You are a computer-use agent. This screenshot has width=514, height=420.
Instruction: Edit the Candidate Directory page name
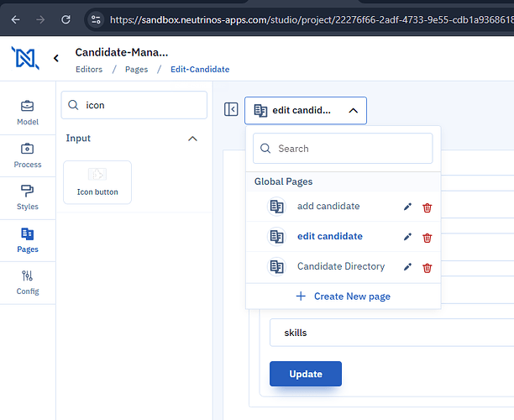(407, 267)
